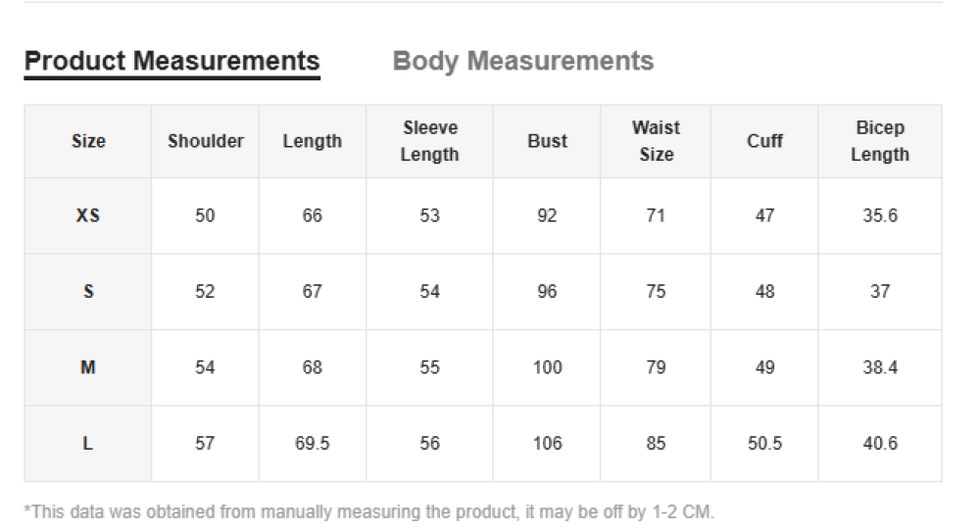Select the XS bicep length value 35.6
Screen dimensions: 980x530
point(879,216)
